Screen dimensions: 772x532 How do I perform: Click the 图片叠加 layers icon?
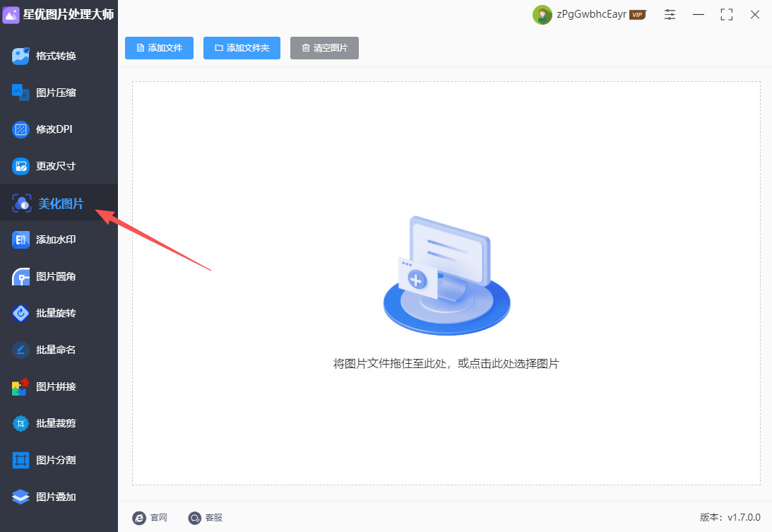point(20,497)
